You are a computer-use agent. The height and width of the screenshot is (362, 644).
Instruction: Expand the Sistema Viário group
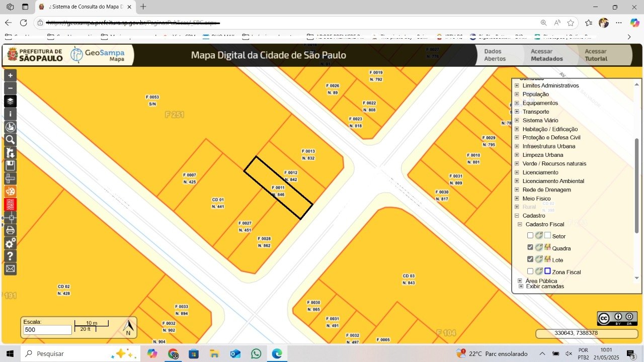tap(517, 120)
